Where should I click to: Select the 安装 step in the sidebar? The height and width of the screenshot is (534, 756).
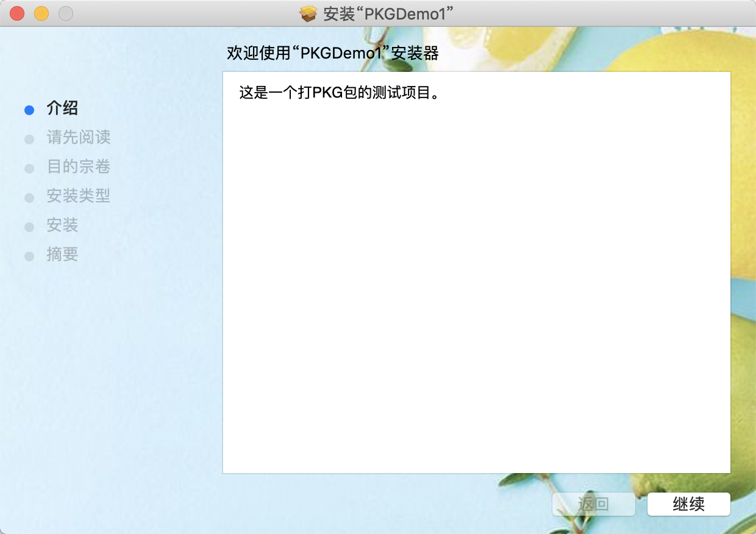pos(62,226)
